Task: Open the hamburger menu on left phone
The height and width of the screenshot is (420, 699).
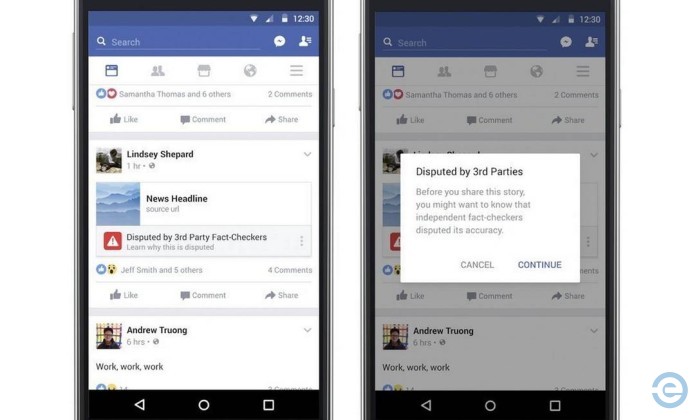Action: pyautogui.click(x=296, y=70)
